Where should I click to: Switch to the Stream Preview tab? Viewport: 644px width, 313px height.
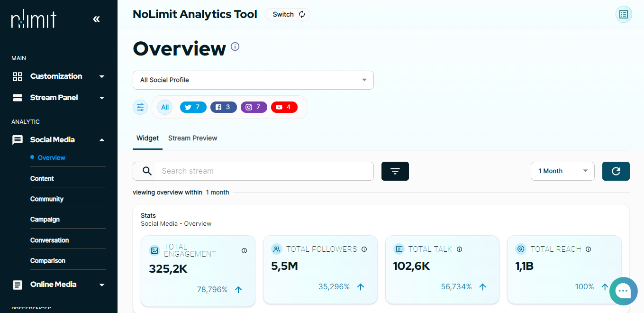[x=193, y=138]
